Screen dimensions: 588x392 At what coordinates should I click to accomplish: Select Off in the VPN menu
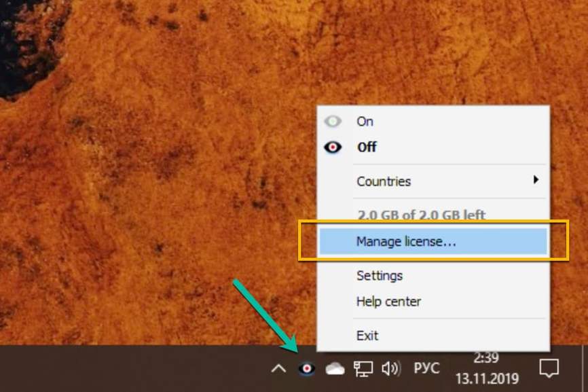(x=433, y=147)
